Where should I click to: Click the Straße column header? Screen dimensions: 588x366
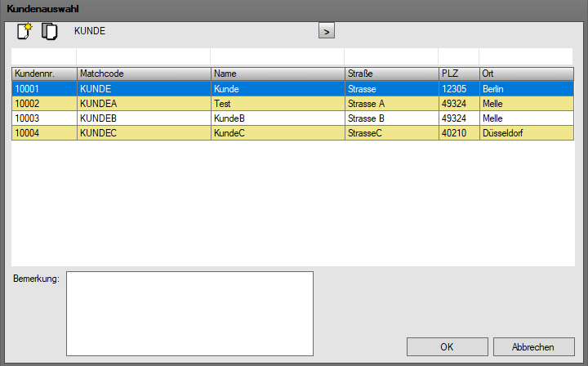[390, 74]
